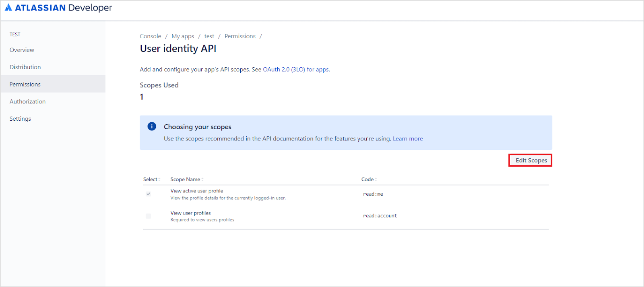Screen dimensions: 644x287
Task: Toggle the View active user profile checkbox
Action: [149, 194]
